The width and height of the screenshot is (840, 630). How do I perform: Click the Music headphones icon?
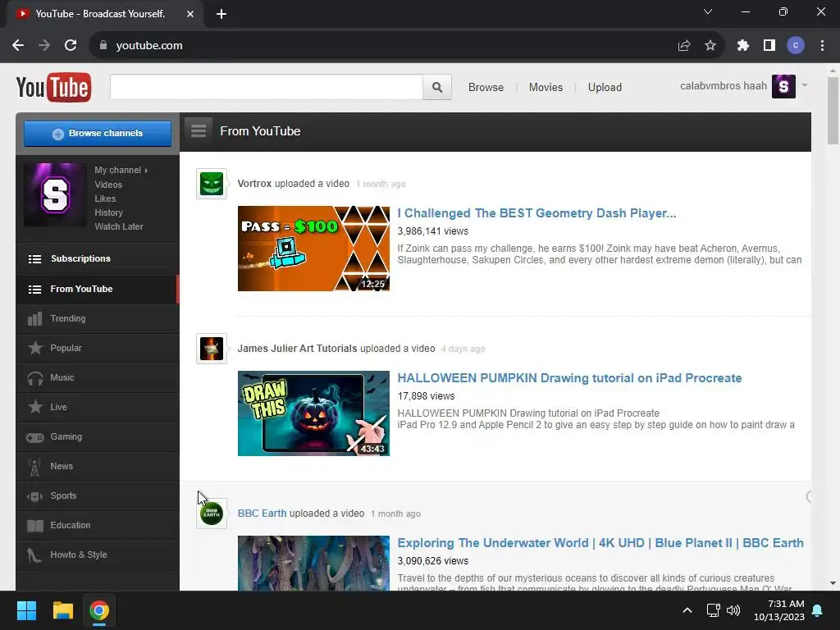click(x=35, y=378)
